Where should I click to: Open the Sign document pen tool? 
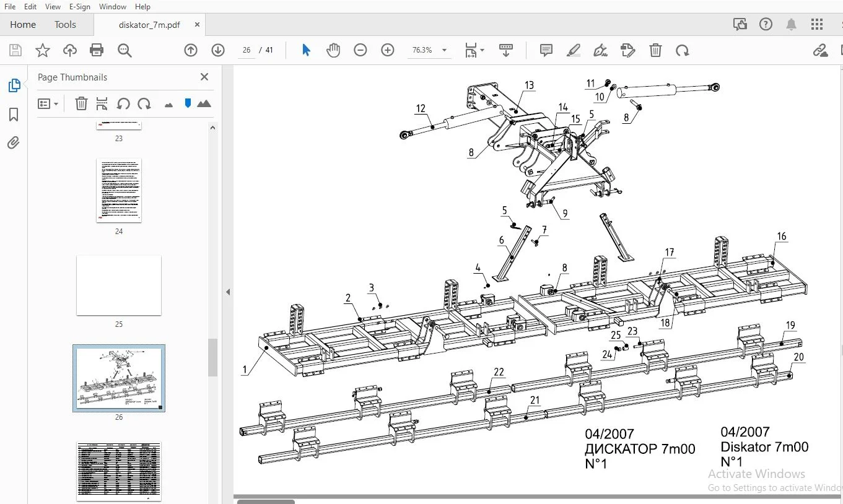(x=600, y=50)
